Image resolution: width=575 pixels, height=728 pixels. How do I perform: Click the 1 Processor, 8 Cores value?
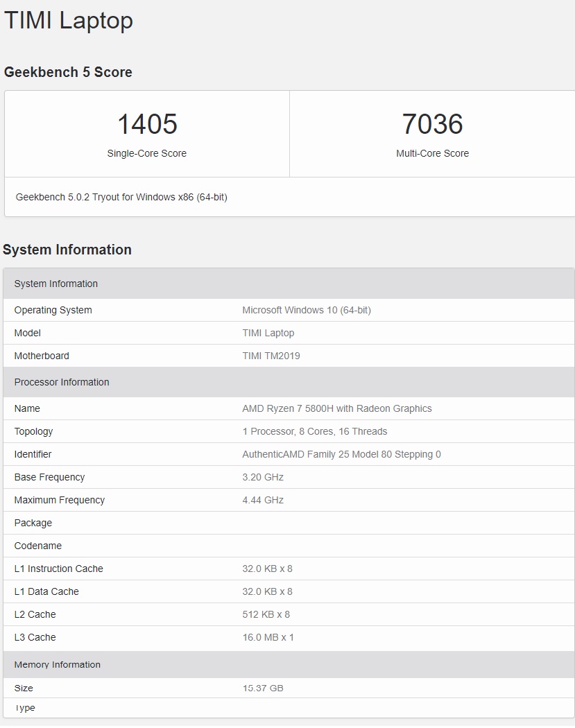(x=314, y=431)
